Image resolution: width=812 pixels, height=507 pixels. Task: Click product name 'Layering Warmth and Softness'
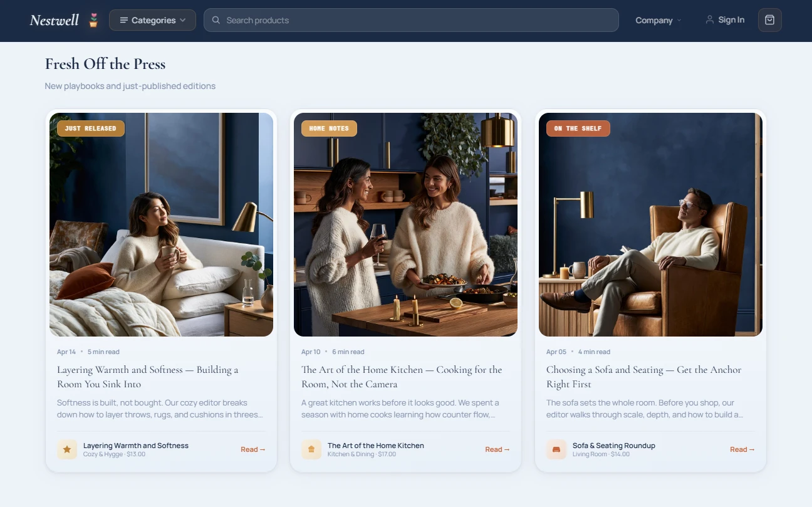point(136,446)
